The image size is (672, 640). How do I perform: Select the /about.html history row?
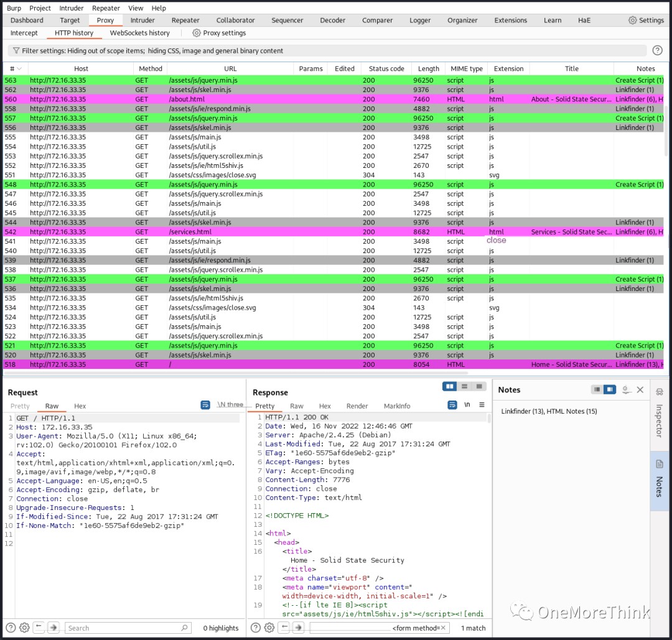coord(334,99)
